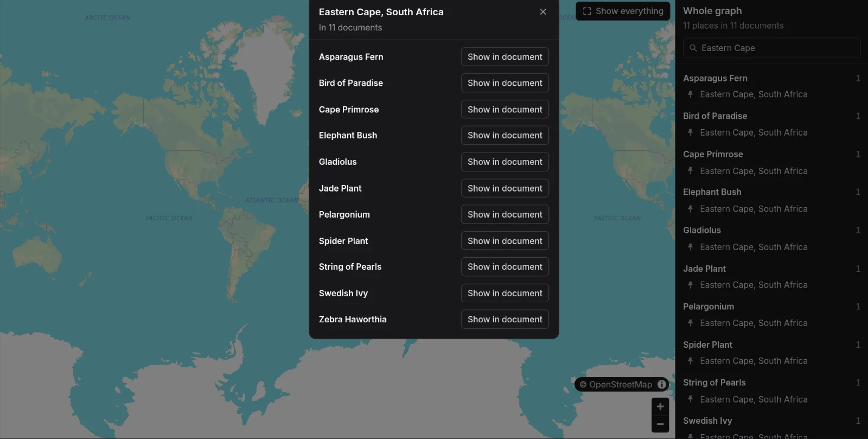868x439 pixels.
Task: Click pin icon under Gladiolus
Action: pos(690,247)
